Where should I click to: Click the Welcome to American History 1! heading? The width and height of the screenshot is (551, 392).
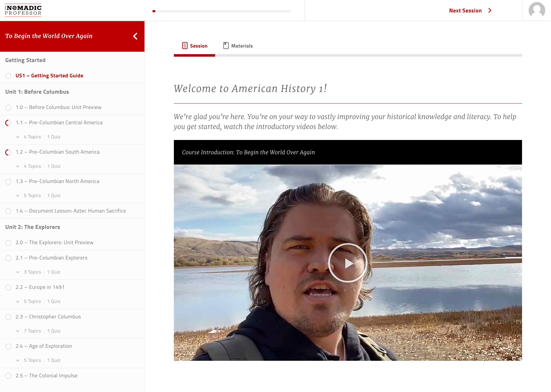pyautogui.click(x=250, y=88)
